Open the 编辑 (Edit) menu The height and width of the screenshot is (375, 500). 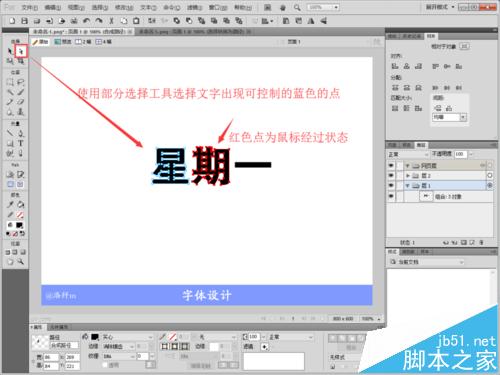click(x=53, y=7)
